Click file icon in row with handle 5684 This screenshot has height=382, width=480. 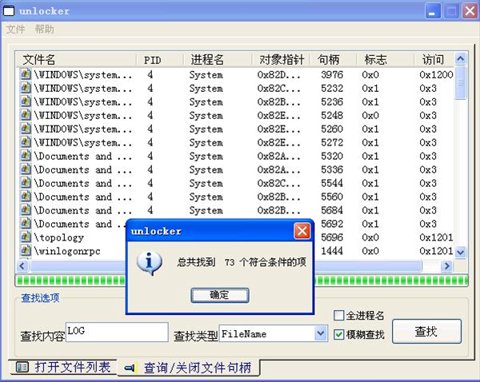(x=25, y=210)
